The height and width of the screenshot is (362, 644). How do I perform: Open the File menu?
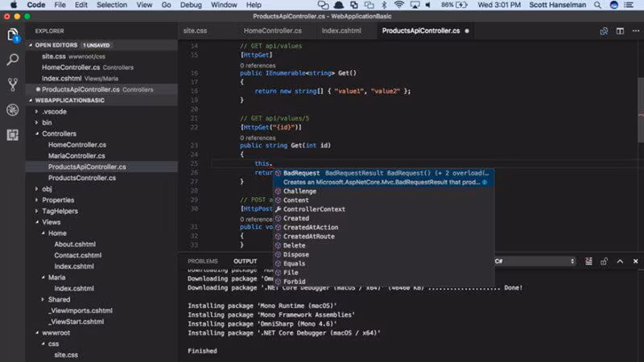(60, 5)
